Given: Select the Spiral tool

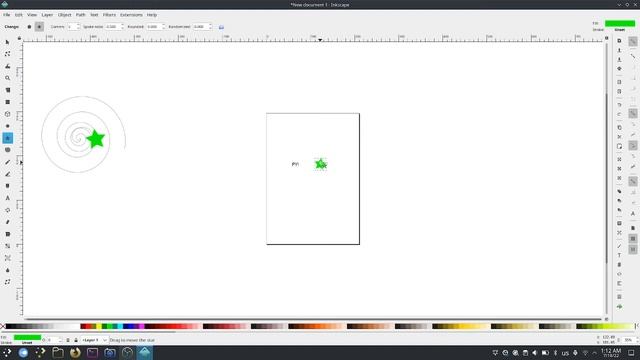Looking at the screenshot, I should (7, 150).
